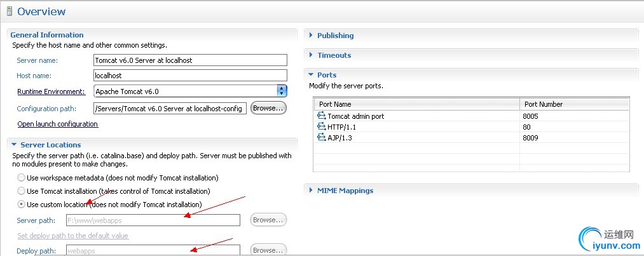Select Use workspace metadata radio button

[21, 178]
